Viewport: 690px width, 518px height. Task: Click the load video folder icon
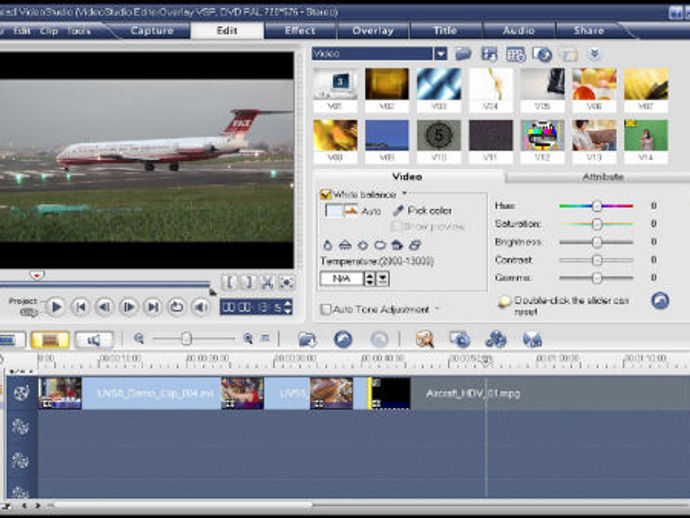[x=463, y=54]
